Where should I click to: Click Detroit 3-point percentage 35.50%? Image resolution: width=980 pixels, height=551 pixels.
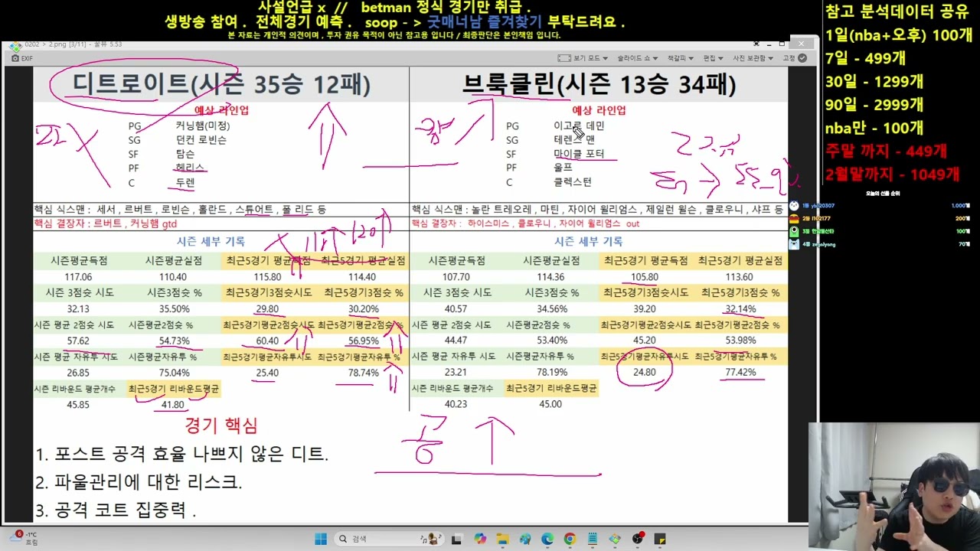coord(174,309)
